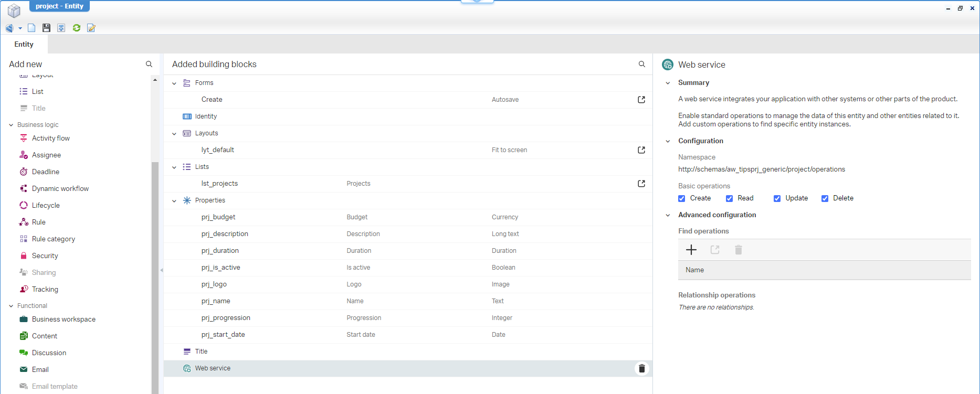980x394 pixels.
Task: Switch to the Entity tab
Action: [24, 45]
